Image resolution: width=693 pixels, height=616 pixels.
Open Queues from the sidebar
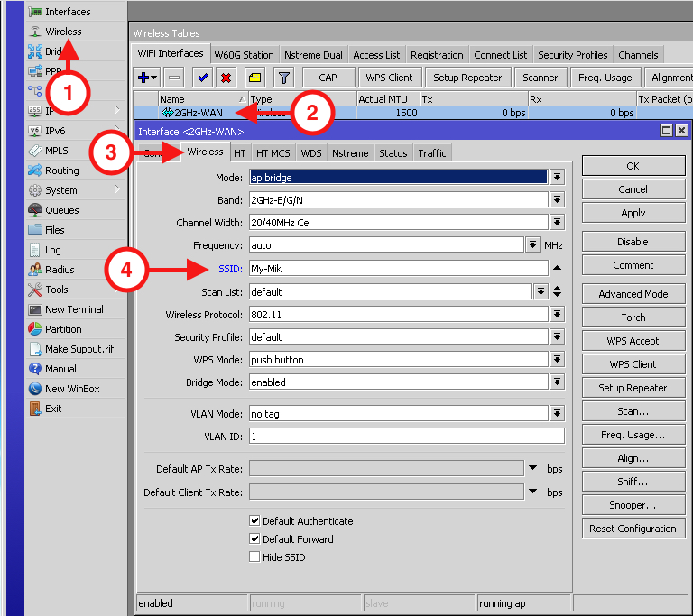pos(76,210)
